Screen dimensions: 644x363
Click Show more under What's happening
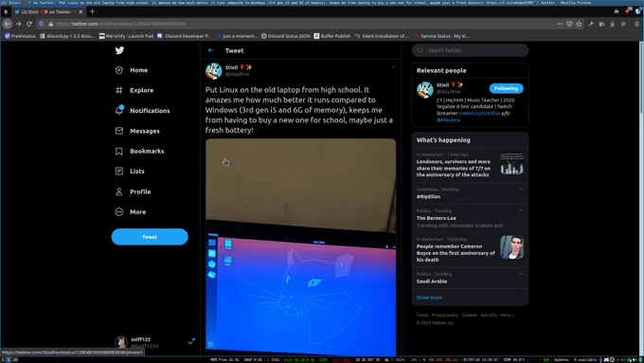[x=429, y=298]
